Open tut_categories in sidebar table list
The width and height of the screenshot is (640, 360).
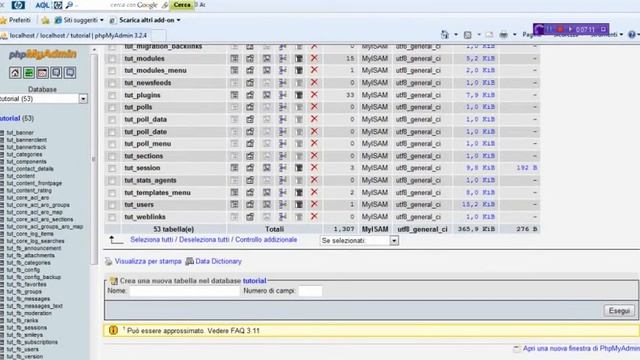pyautogui.click(x=24, y=154)
